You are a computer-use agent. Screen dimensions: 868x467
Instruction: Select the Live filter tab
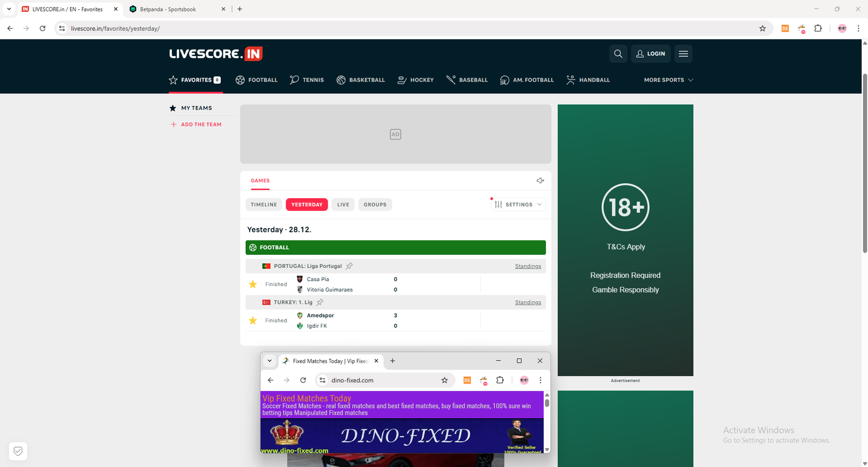(x=343, y=205)
